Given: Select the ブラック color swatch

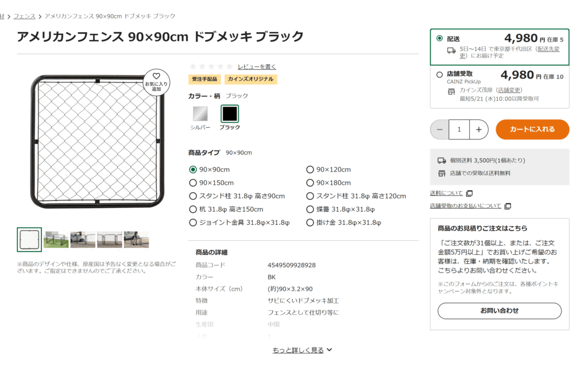Looking at the screenshot, I should [230, 114].
